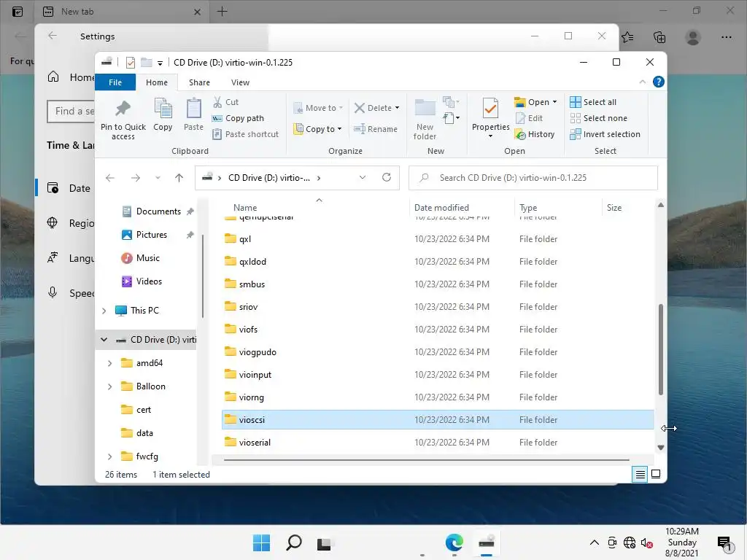Open taskbar Search

pyautogui.click(x=293, y=542)
